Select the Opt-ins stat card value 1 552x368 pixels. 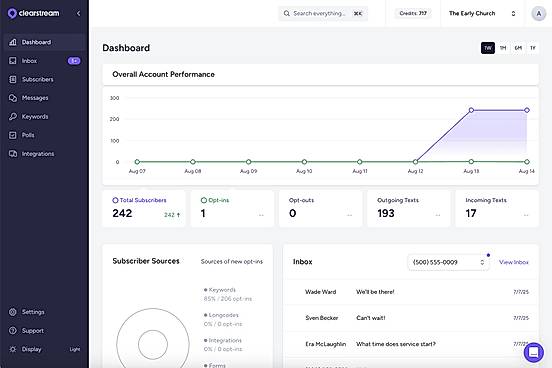coord(232,208)
